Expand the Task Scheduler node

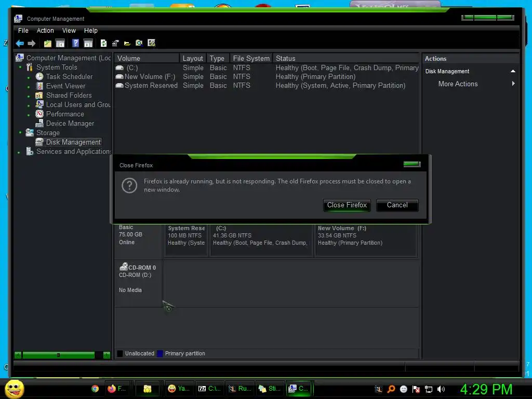pyautogui.click(x=29, y=78)
